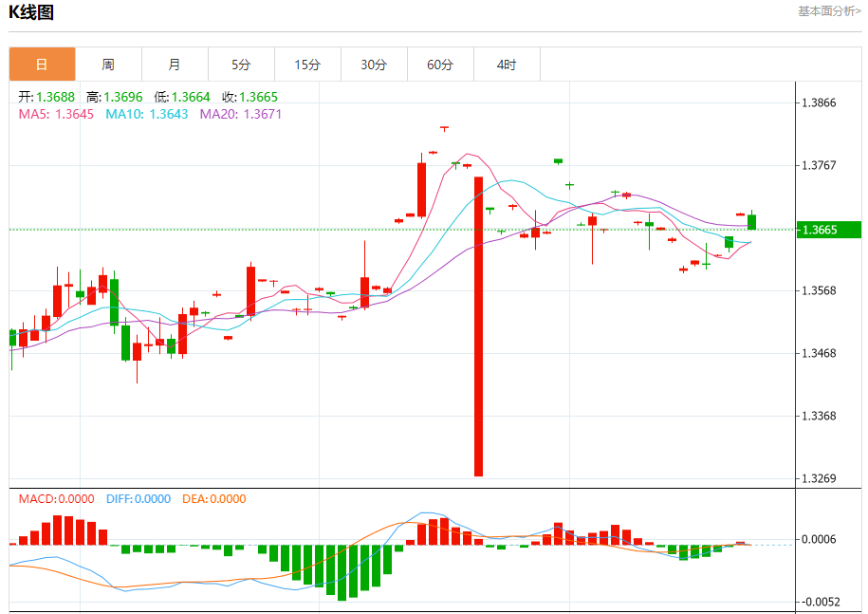Click the 1.3269 price axis label

pos(819,478)
